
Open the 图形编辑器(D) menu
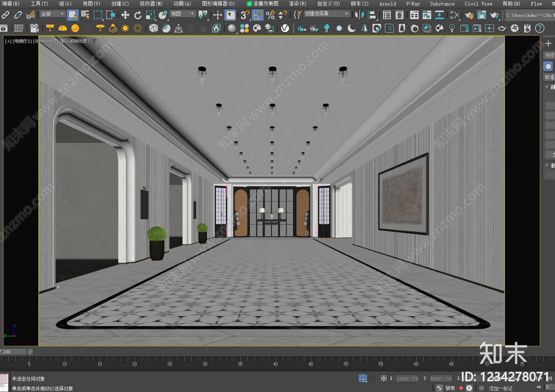219,4
